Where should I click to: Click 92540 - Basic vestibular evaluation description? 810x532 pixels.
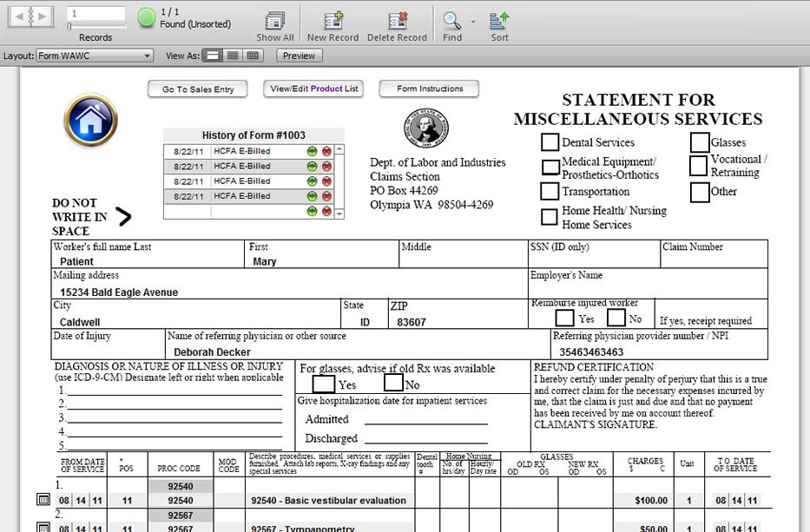[x=329, y=500]
